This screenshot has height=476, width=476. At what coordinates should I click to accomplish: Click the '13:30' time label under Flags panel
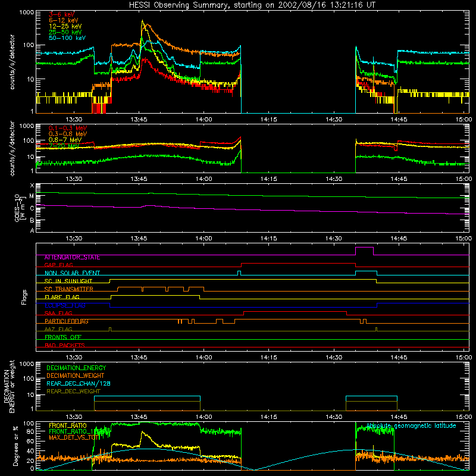coord(74,358)
